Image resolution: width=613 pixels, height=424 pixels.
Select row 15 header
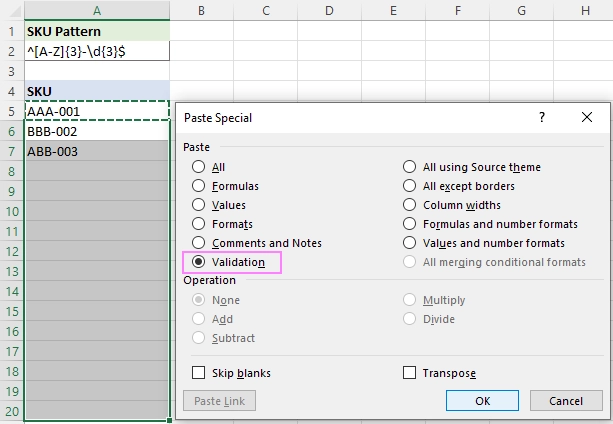point(12,311)
